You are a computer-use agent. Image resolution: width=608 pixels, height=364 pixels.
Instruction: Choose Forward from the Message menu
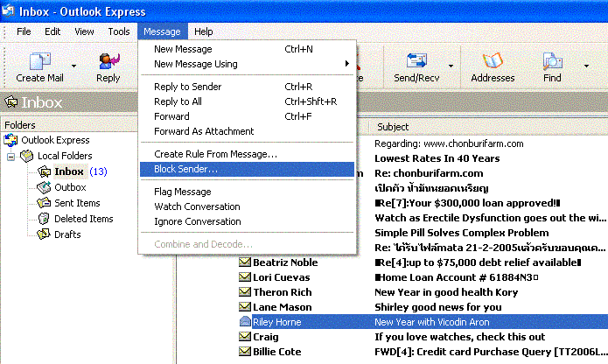coord(247,116)
